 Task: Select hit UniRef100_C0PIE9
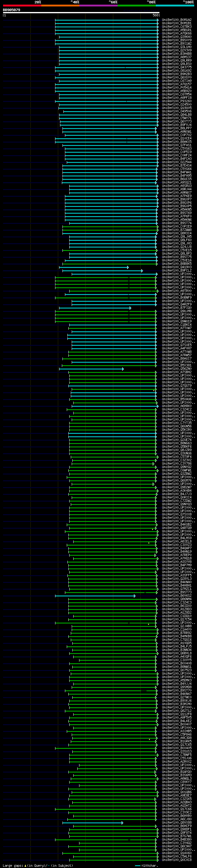(177, 226)
